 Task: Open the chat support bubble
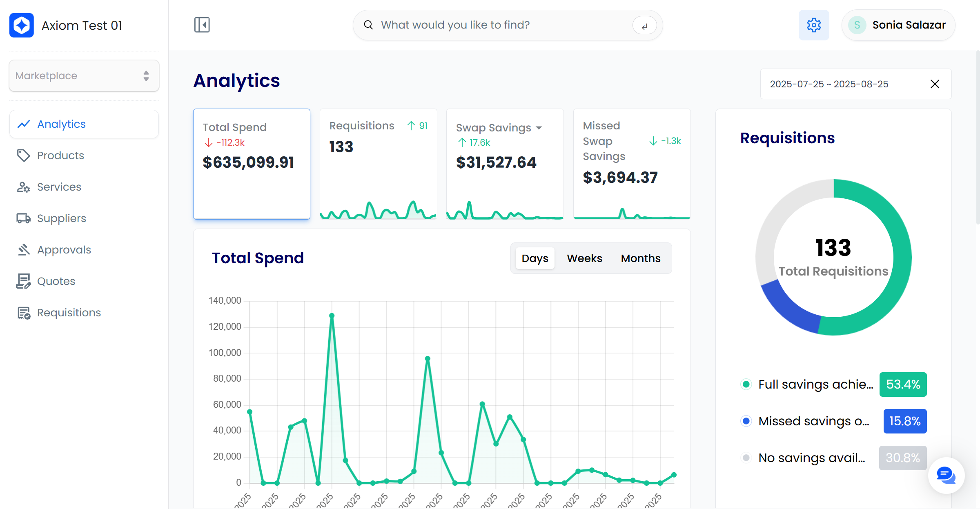click(946, 475)
